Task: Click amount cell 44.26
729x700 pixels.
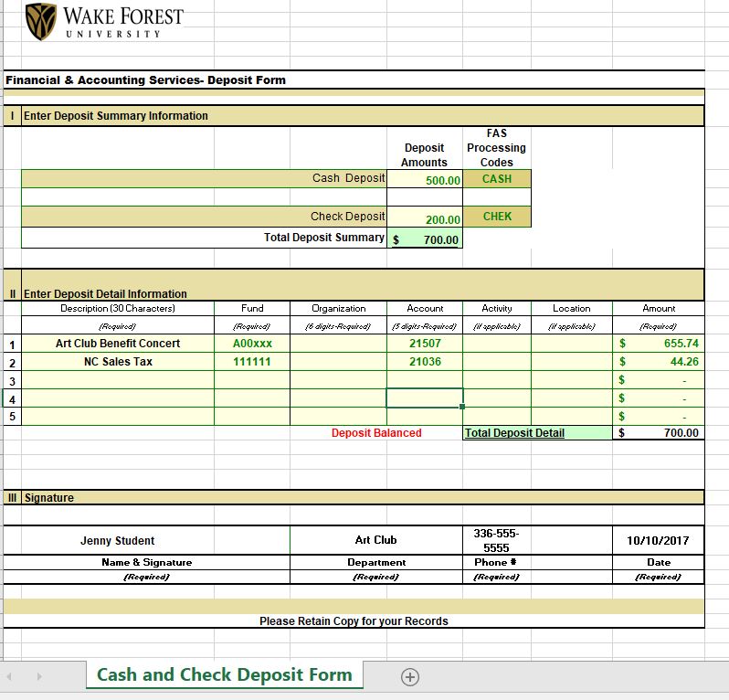Action: [x=659, y=361]
